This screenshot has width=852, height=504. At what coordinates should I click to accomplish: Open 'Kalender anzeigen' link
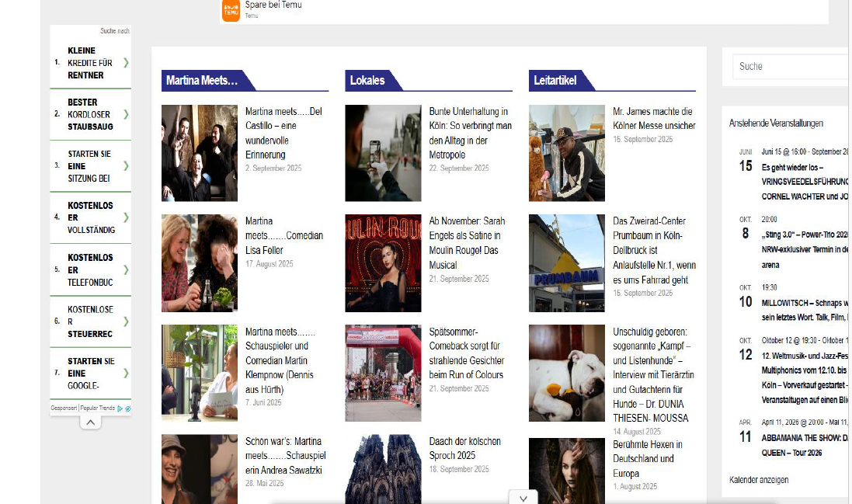(x=759, y=480)
